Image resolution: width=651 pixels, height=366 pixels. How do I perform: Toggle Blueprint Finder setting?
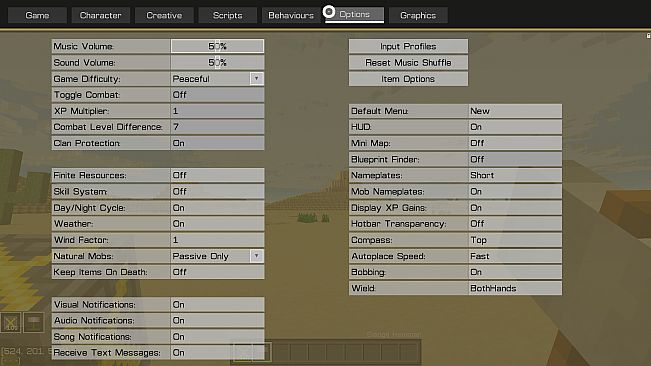tap(515, 159)
